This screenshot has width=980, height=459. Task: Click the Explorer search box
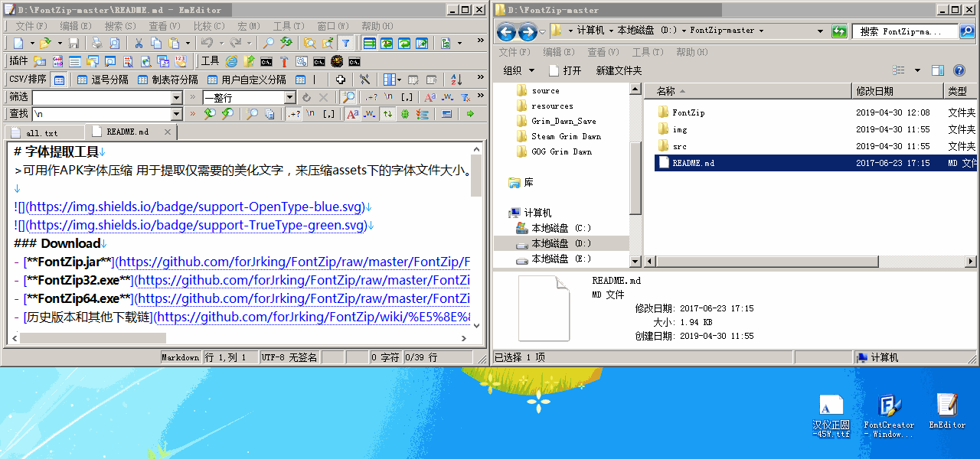(905, 31)
